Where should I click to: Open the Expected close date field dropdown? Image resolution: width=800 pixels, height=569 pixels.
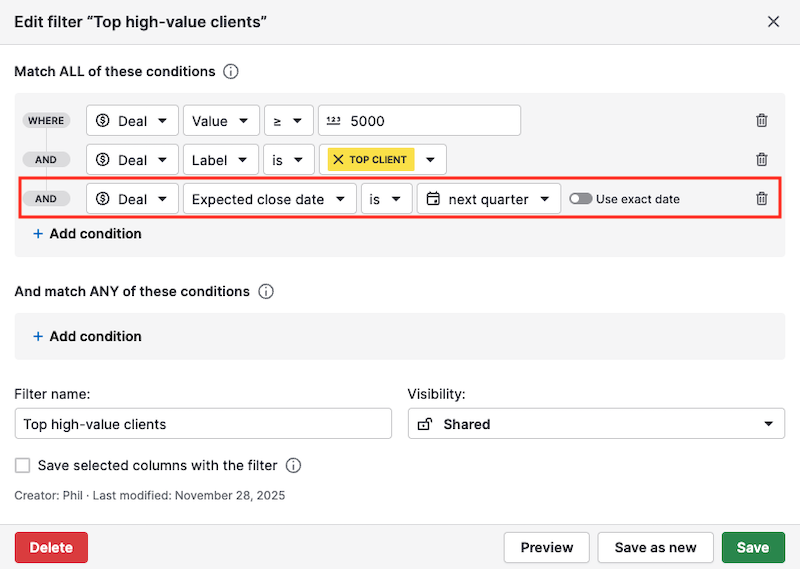coord(269,199)
